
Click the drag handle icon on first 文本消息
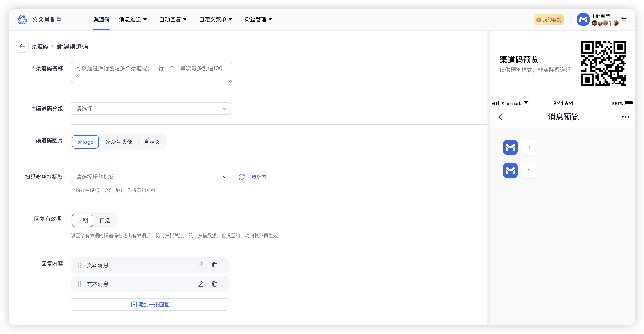(x=80, y=265)
